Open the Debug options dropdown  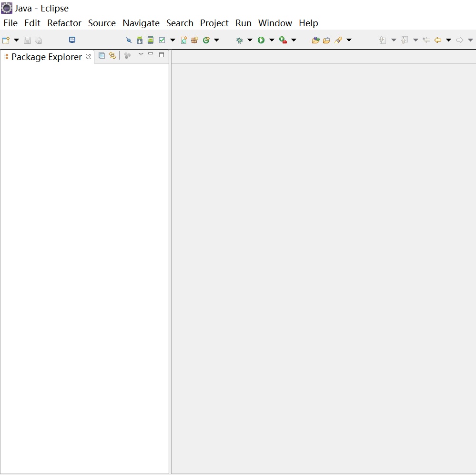[250, 40]
